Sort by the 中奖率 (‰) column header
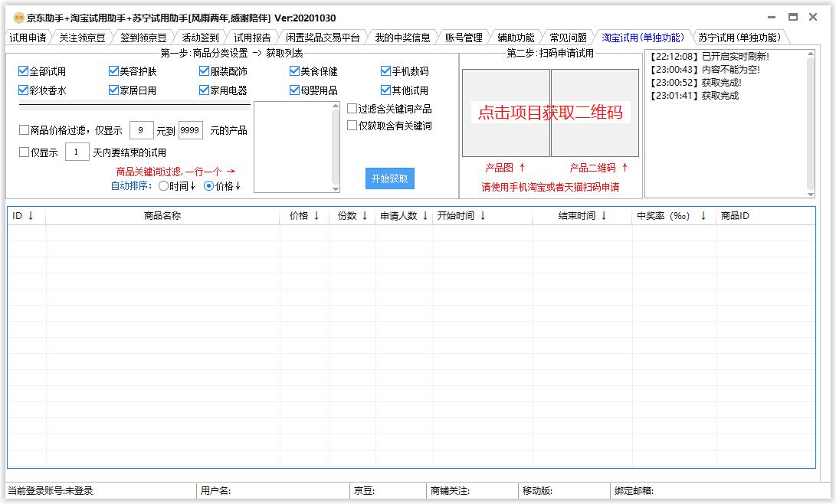 point(674,216)
